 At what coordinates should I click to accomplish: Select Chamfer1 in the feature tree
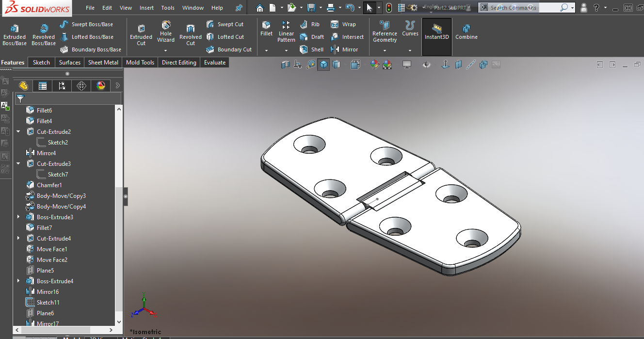[x=49, y=185]
